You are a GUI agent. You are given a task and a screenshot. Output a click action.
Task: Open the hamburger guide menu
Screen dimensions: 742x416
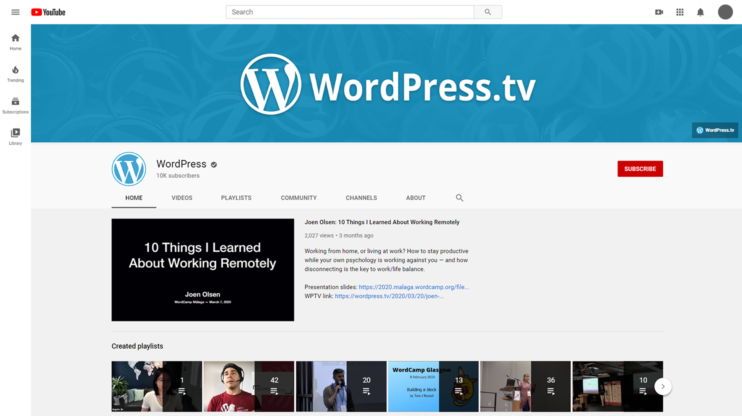click(x=15, y=12)
